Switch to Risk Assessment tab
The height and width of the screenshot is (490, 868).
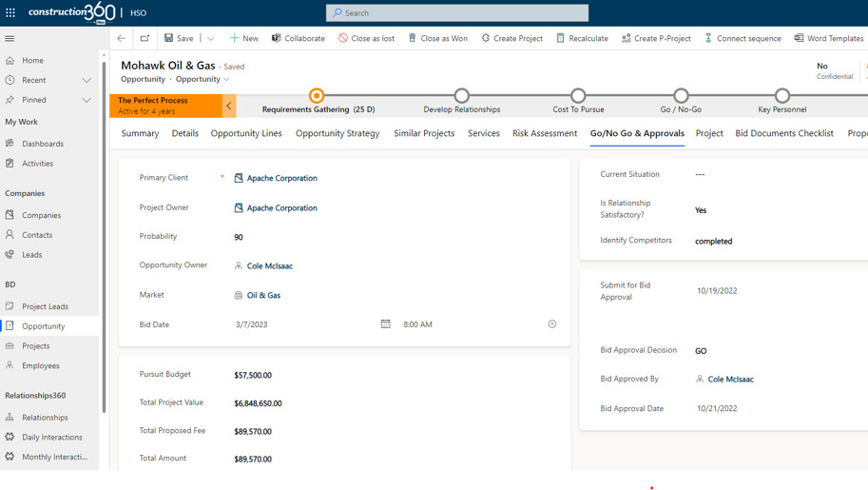[545, 133]
